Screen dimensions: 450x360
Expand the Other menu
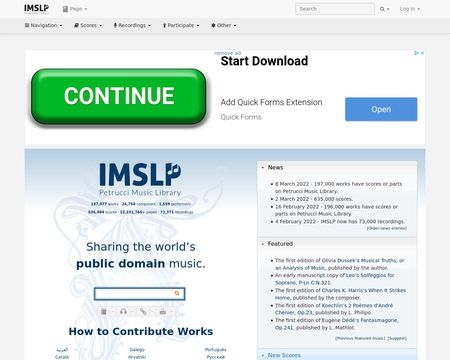click(x=224, y=25)
